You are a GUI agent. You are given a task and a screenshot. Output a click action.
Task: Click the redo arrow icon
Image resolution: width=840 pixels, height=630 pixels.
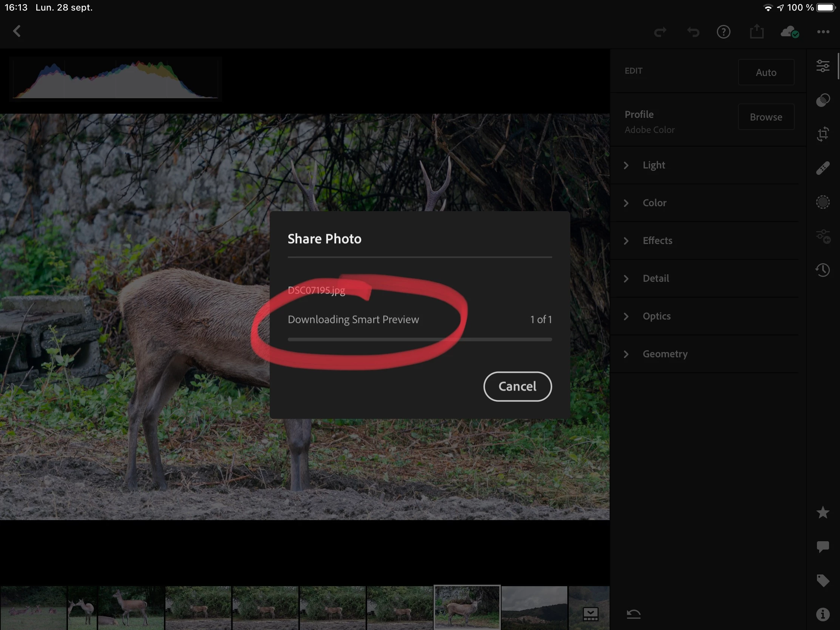point(660,32)
